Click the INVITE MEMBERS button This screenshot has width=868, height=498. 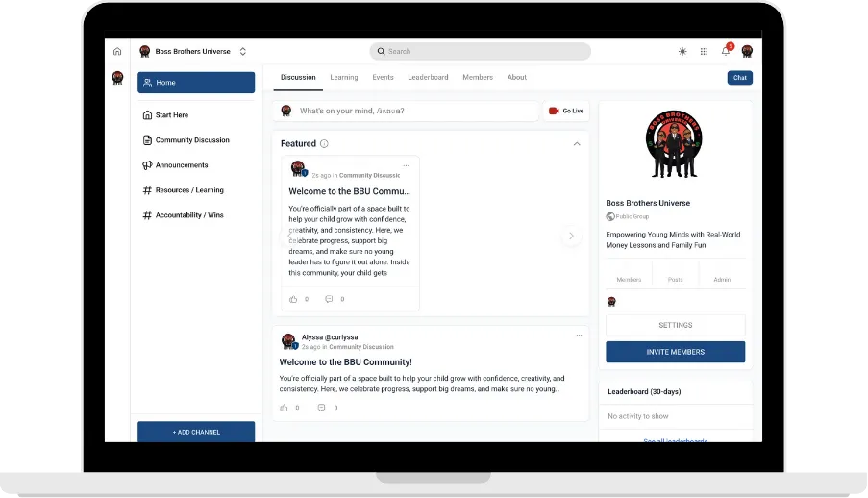tap(676, 352)
